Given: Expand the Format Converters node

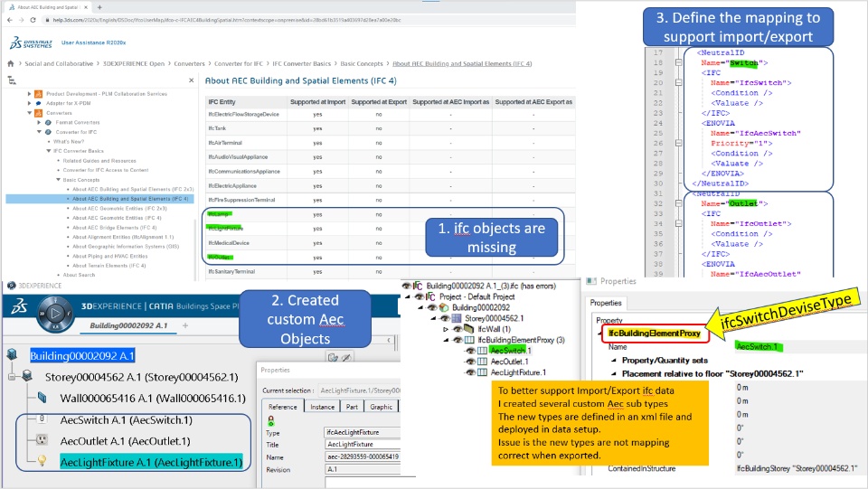Looking at the screenshot, I should coord(39,122).
